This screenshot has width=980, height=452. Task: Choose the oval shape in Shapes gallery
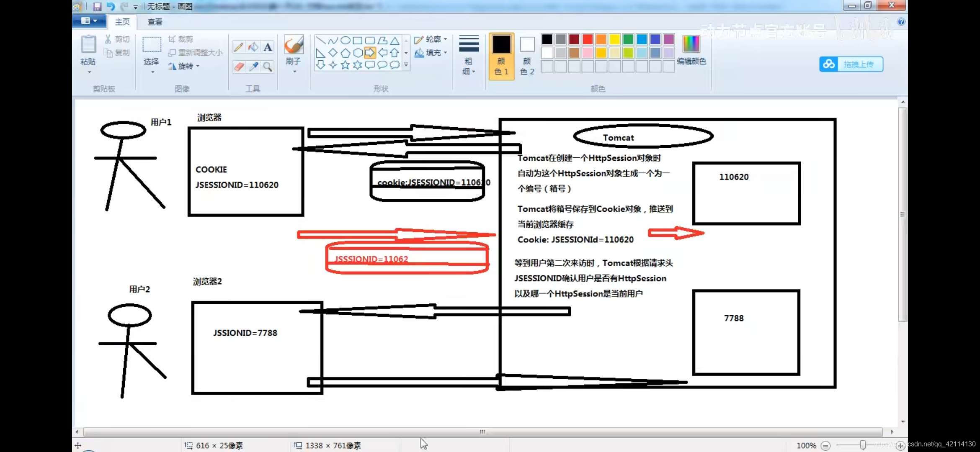point(345,40)
